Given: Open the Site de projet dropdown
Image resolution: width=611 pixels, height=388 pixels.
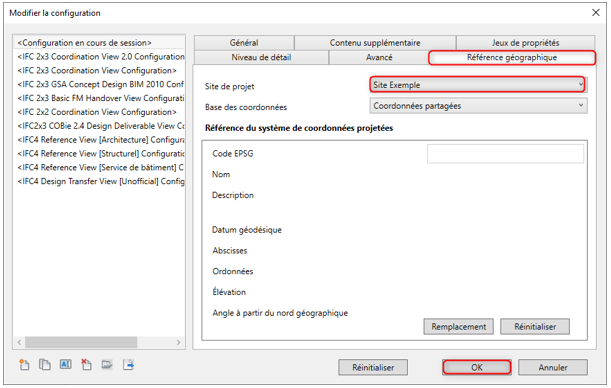Looking at the screenshot, I should [478, 85].
